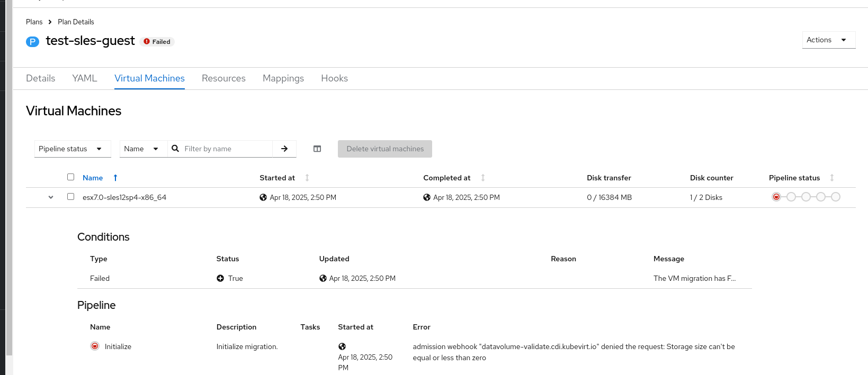
Task: Open the Mappings tab
Action: point(283,78)
